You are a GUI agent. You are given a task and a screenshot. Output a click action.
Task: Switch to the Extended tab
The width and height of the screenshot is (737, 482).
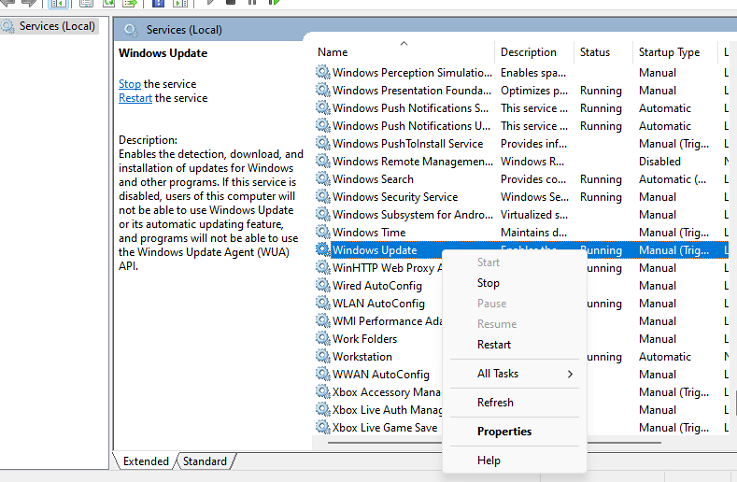(x=146, y=461)
